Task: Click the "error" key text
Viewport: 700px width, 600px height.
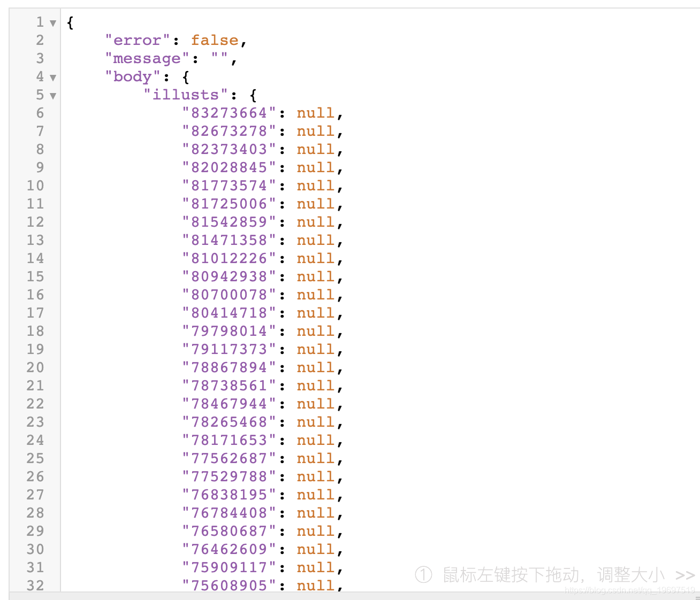Action: [x=138, y=40]
